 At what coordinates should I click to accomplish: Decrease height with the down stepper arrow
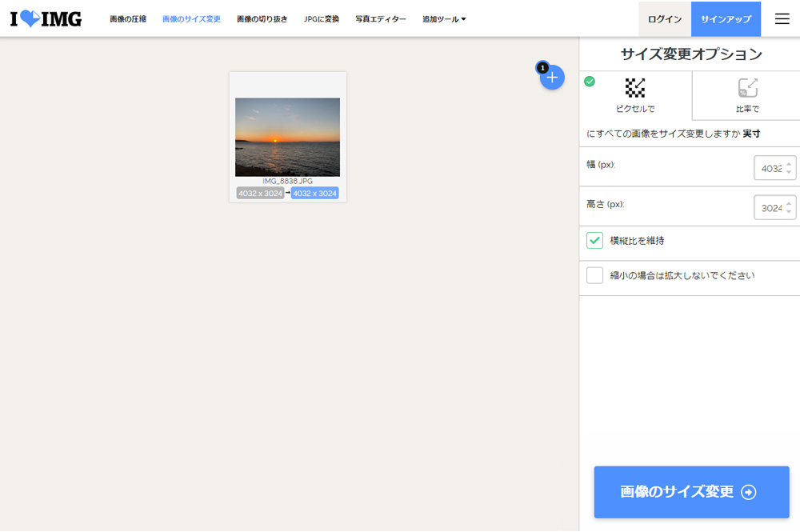click(789, 211)
